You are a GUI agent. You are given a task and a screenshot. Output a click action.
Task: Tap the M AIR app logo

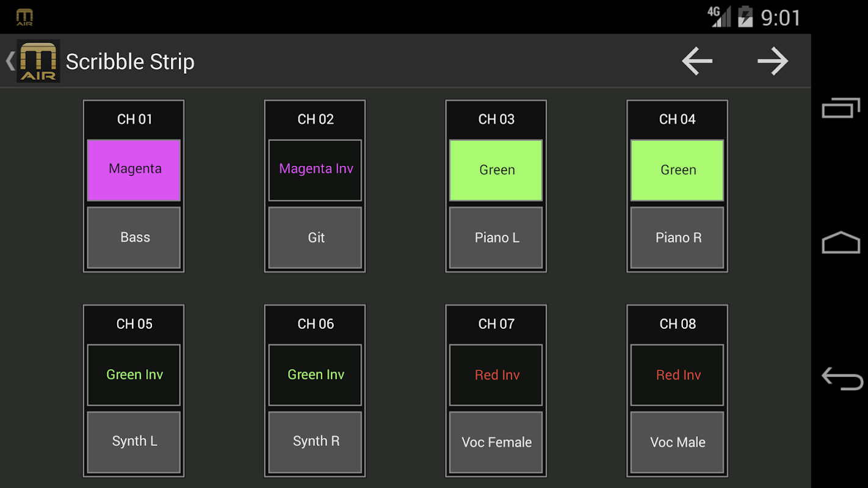pyautogui.click(x=38, y=61)
